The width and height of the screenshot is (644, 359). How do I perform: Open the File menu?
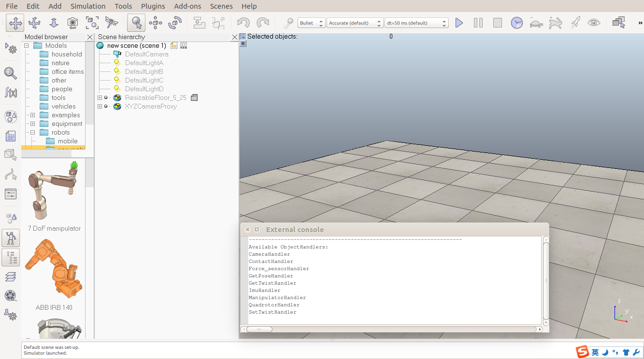(x=12, y=6)
